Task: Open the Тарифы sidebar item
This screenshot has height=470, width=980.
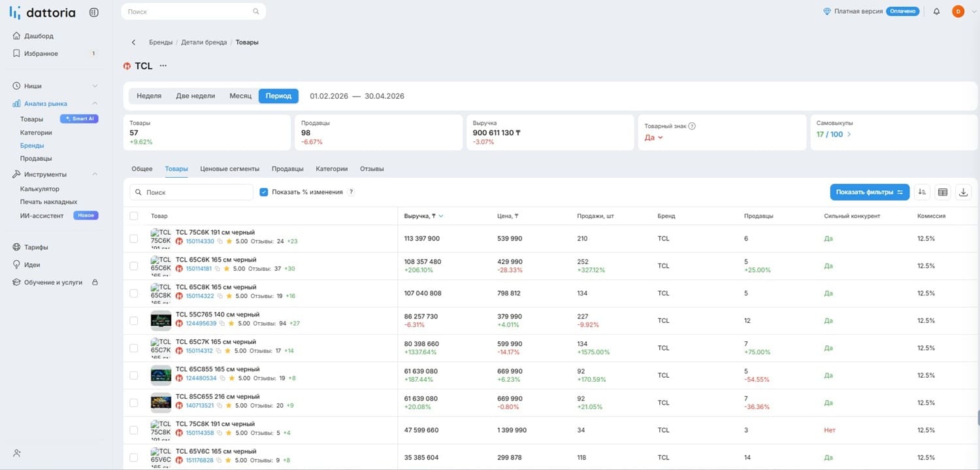Action: (x=37, y=247)
